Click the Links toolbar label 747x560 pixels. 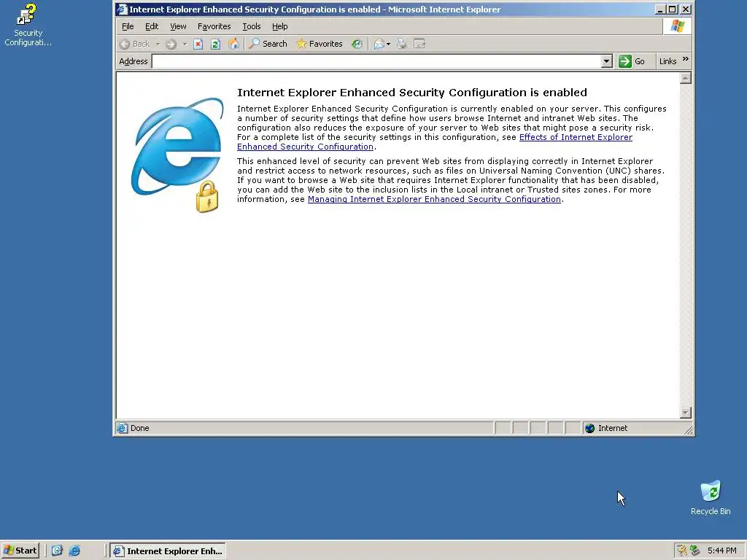pos(667,61)
